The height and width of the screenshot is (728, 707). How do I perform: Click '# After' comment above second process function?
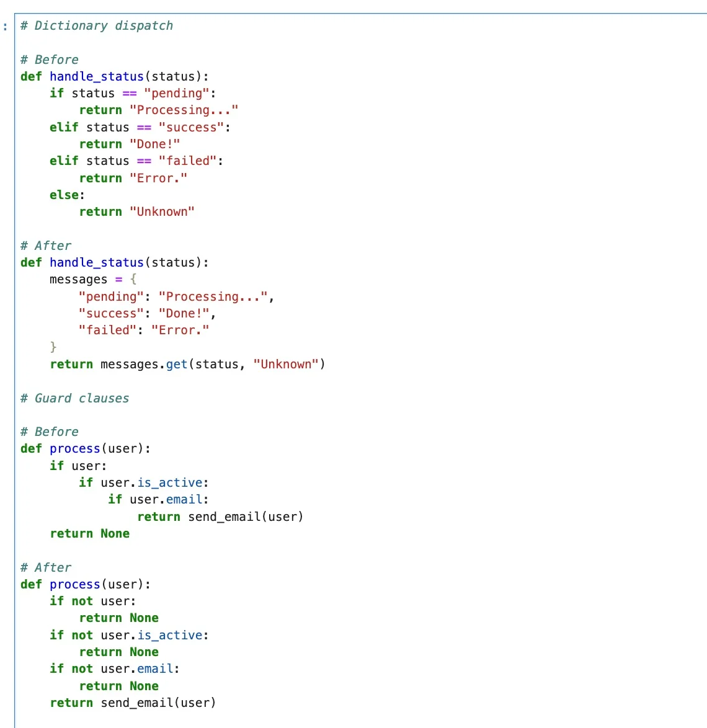pos(45,567)
